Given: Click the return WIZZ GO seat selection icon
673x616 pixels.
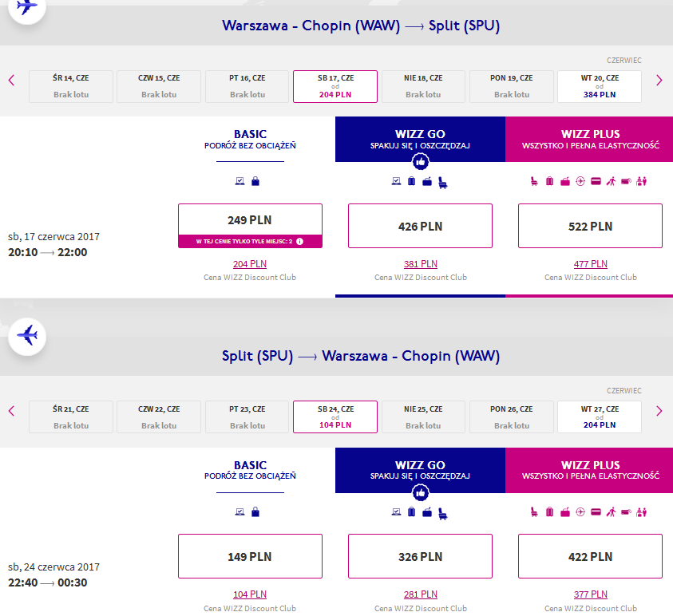Looking at the screenshot, I should tap(442, 514).
